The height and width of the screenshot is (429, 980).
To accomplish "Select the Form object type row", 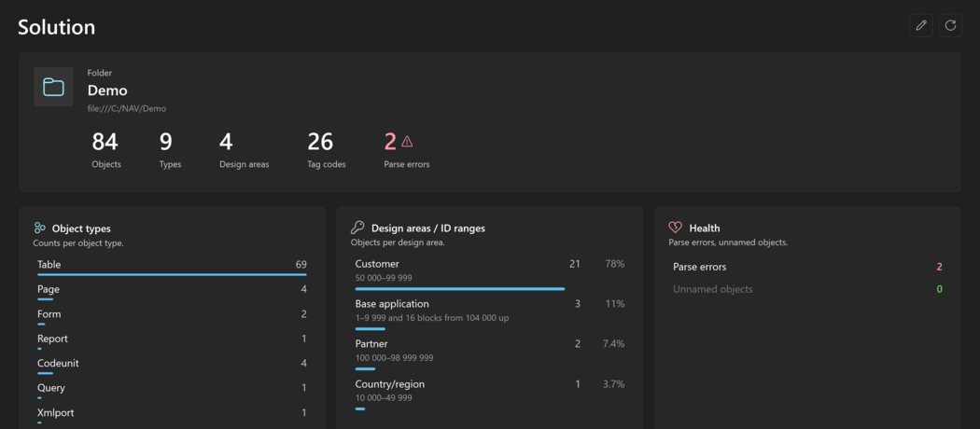I will coord(172,316).
